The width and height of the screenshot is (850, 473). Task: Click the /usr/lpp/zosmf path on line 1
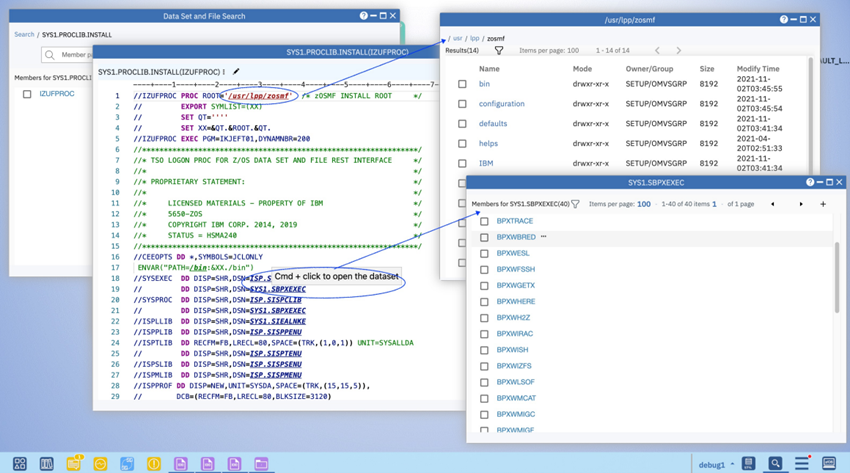pyautogui.click(x=259, y=96)
